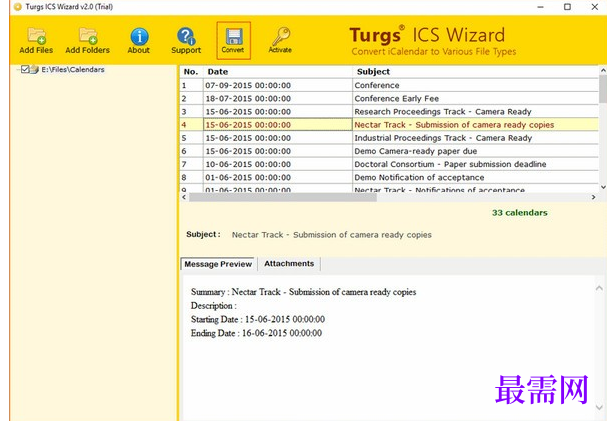Sort by the Date column header
Screen dimensions: 607x421
(278, 72)
